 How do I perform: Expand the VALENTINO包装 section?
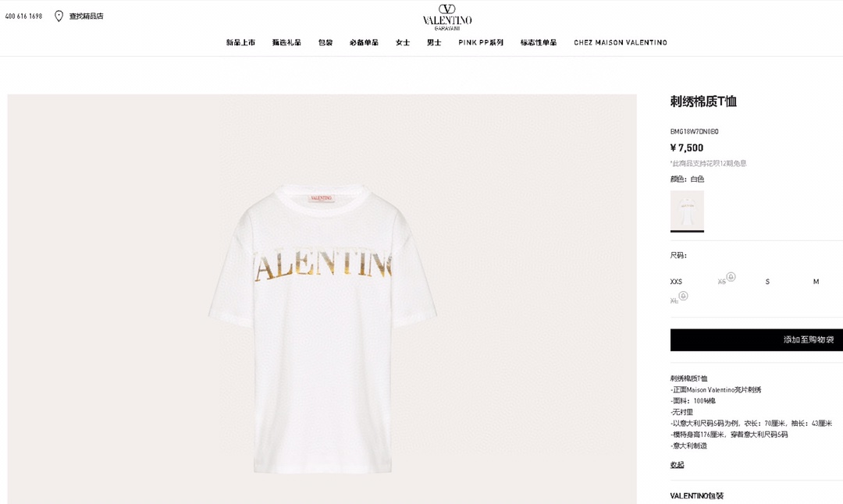click(697, 495)
